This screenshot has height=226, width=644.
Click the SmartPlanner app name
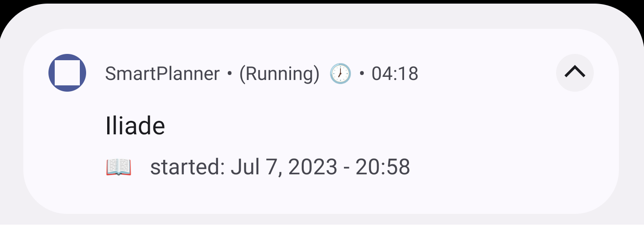click(162, 74)
